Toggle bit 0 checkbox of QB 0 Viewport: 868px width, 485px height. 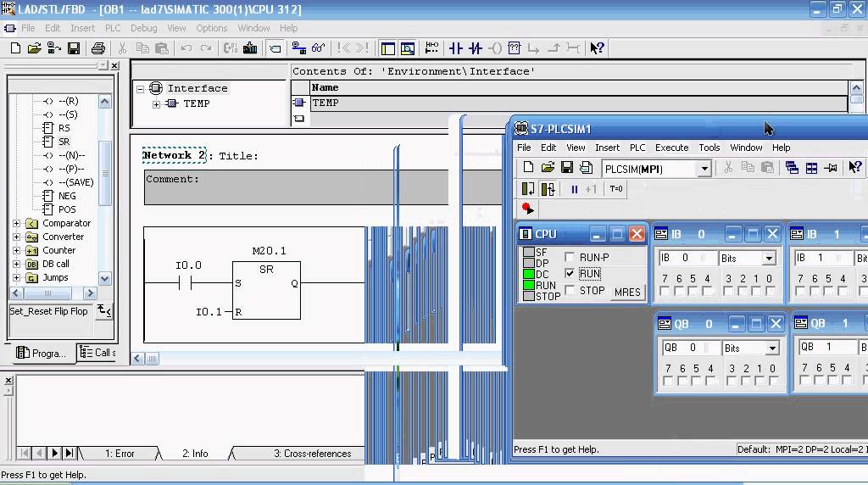click(x=773, y=381)
